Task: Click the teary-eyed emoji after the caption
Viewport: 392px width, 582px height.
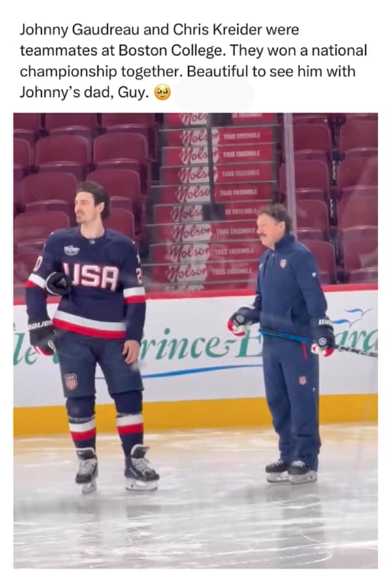Action: coord(162,93)
